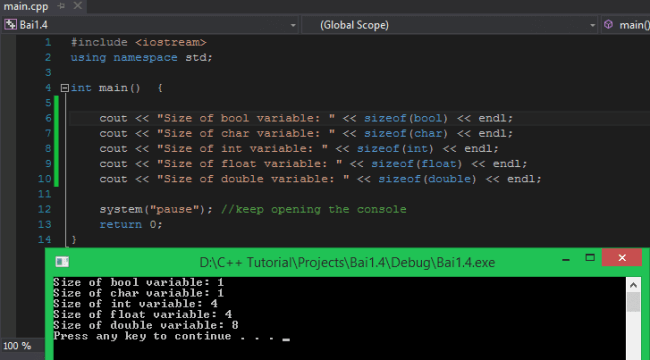650x360 pixels.
Task: Open the main() member dropdown
Action: [x=626, y=25]
